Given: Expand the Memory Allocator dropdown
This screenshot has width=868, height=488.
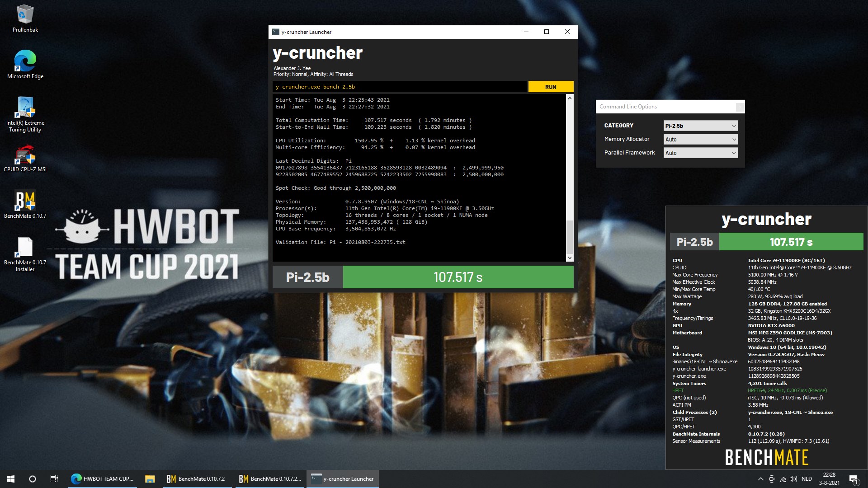Looking at the screenshot, I should tap(701, 139).
